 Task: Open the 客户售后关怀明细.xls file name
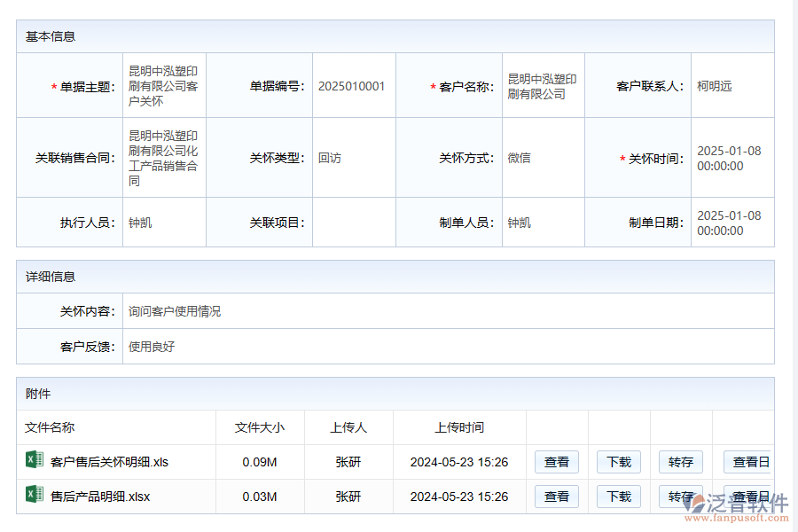[109, 462]
